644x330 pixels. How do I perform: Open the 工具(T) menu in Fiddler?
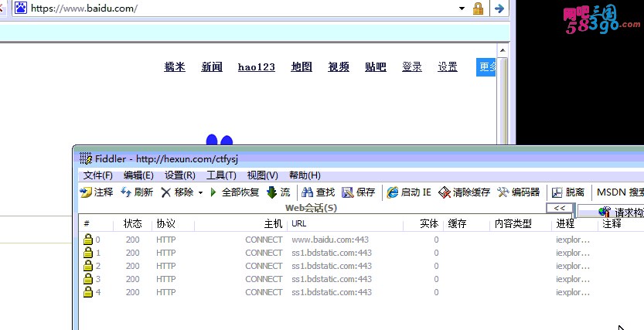coord(221,175)
